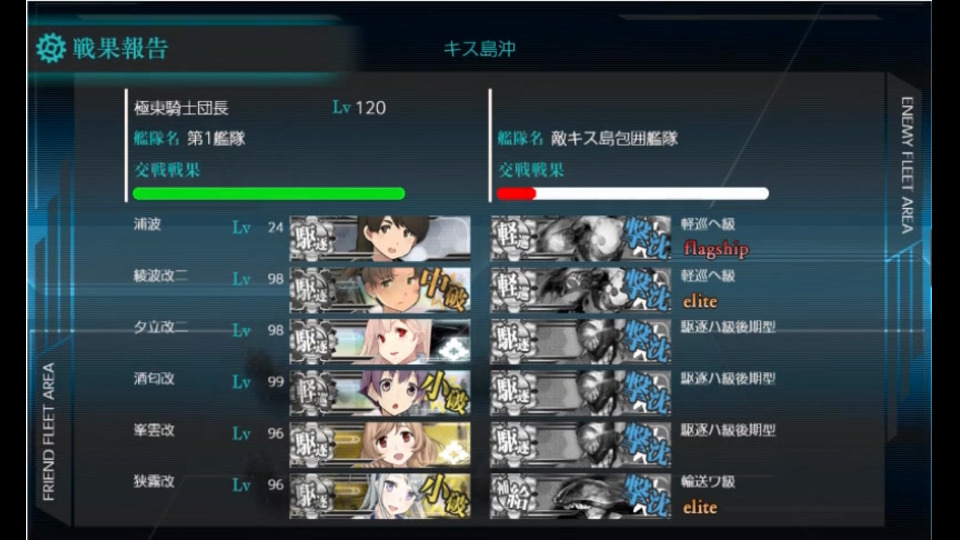
Task: Click the last 駆逐ハ級後期型 enemy banner
Action: (x=580, y=444)
